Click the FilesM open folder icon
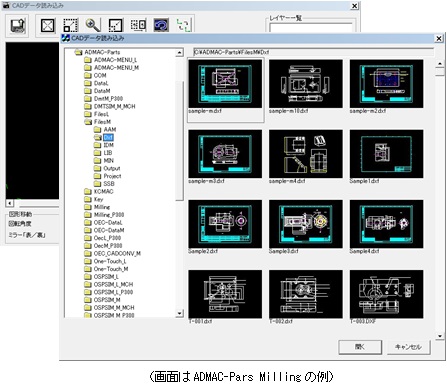Image resolution: width=447 pixels, height=390 pixels. pos(88,122)
